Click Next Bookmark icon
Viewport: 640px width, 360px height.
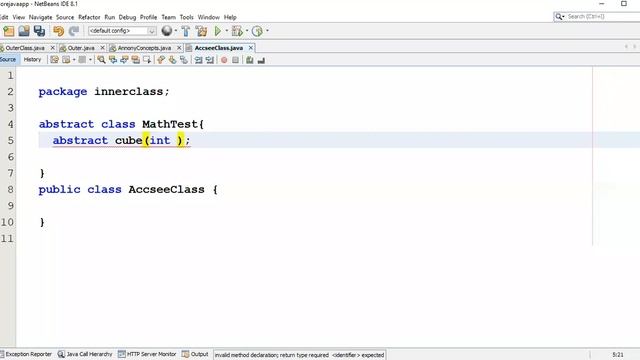172,60
